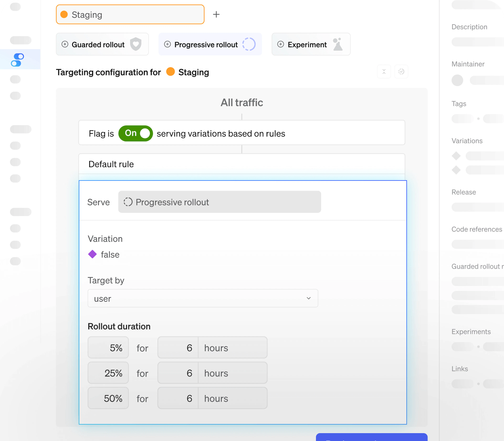Add a Guarded rollout
This screenshot has height=441, width=504.
click(98, 44)
